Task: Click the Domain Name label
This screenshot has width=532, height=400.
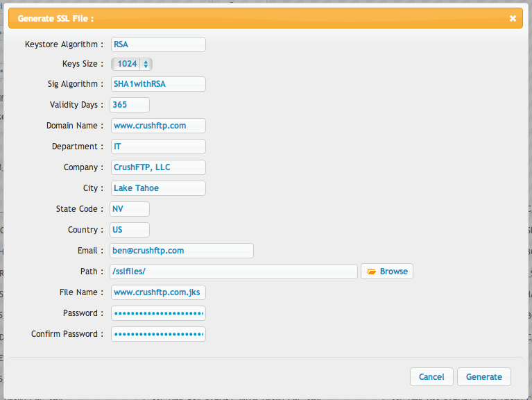Action: 75,126
